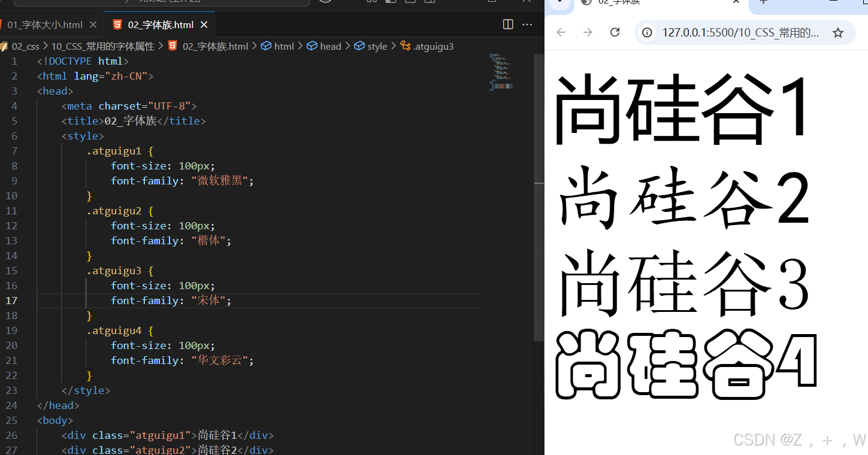Image resolution: width=868 pixels, height=455 pixels.
Task: Bookmark the page with the star icon
Action: tap(838, 33)
